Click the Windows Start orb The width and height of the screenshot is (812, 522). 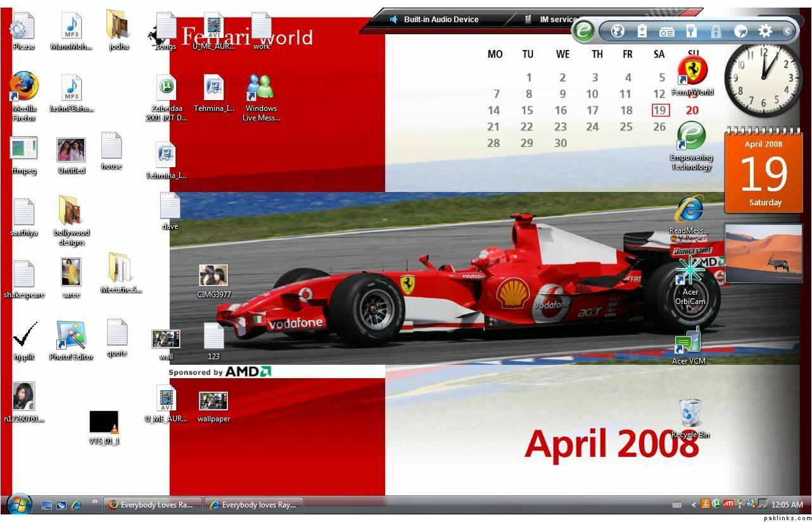20,505
